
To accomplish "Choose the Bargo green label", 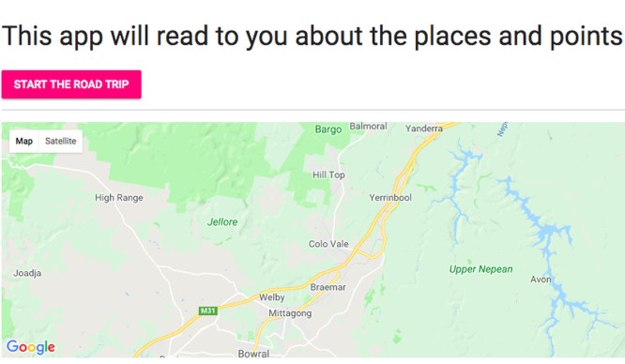I will (328, 129).
